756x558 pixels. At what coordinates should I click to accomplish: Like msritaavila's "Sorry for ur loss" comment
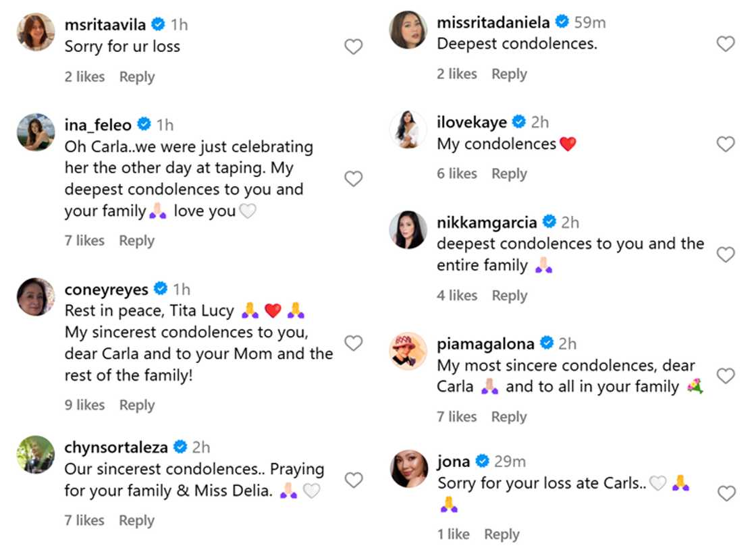tap(354, 47)
